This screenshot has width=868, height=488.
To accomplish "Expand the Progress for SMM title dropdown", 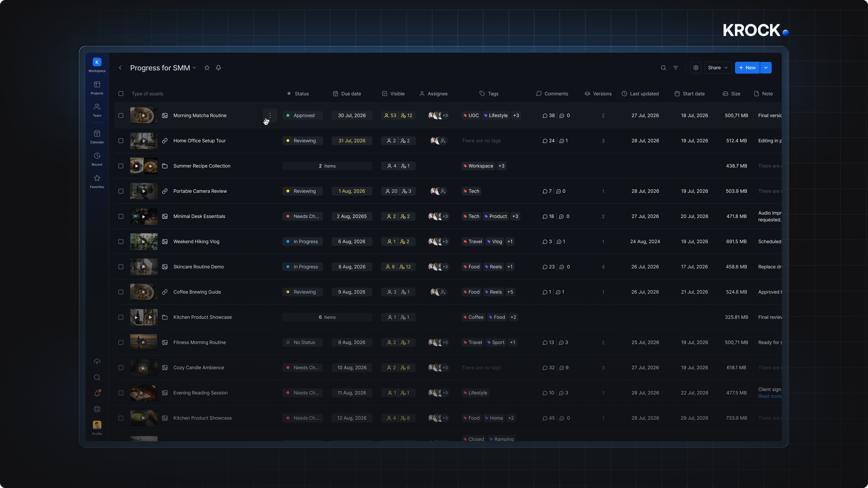I will 194,68.
